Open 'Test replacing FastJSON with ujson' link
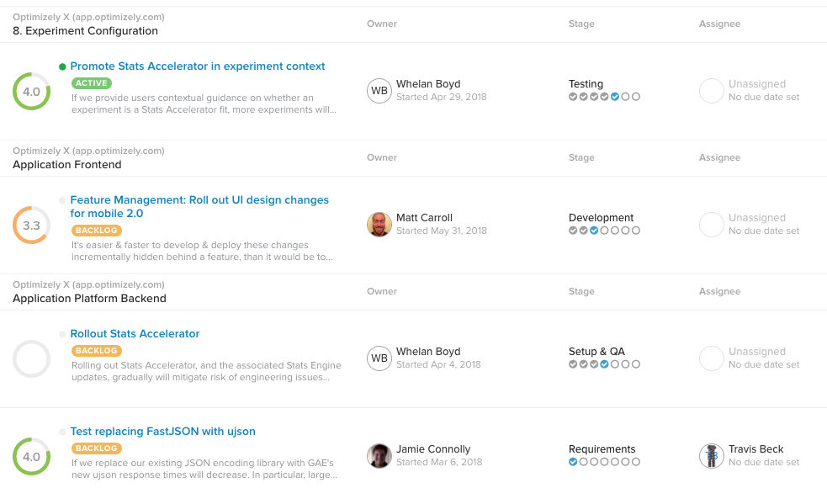Screen dimensions: 827x504 tap(162, 432)
